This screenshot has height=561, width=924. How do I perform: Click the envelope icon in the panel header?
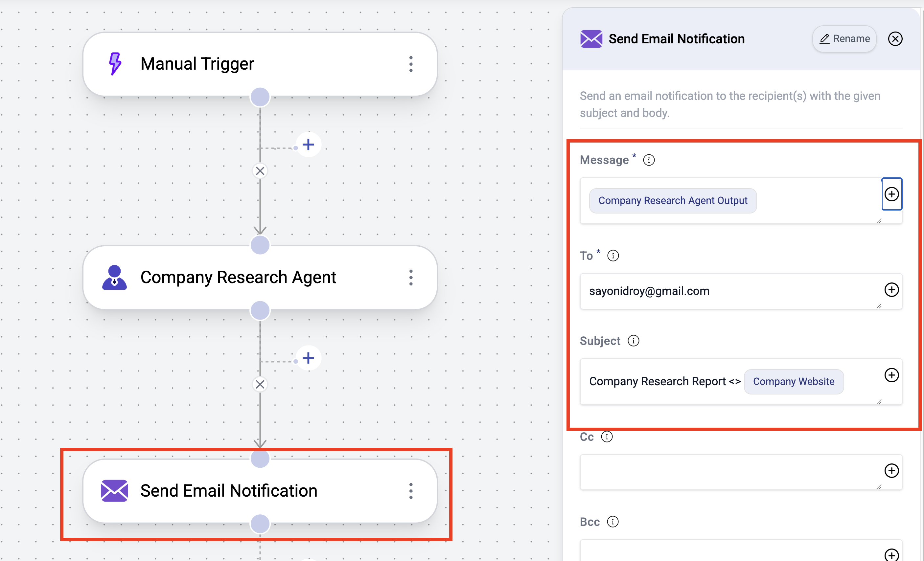[x=591, y=39]
